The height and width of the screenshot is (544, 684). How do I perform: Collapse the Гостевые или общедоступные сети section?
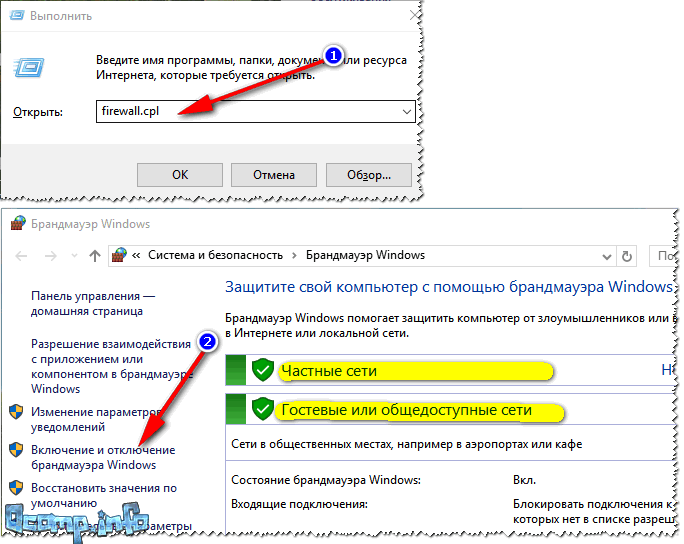click(x=451, y=409)
